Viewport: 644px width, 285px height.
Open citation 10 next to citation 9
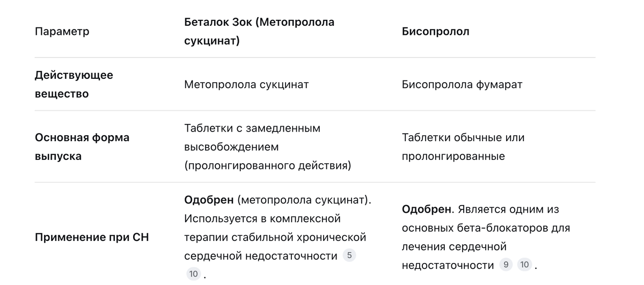point(524,265)
